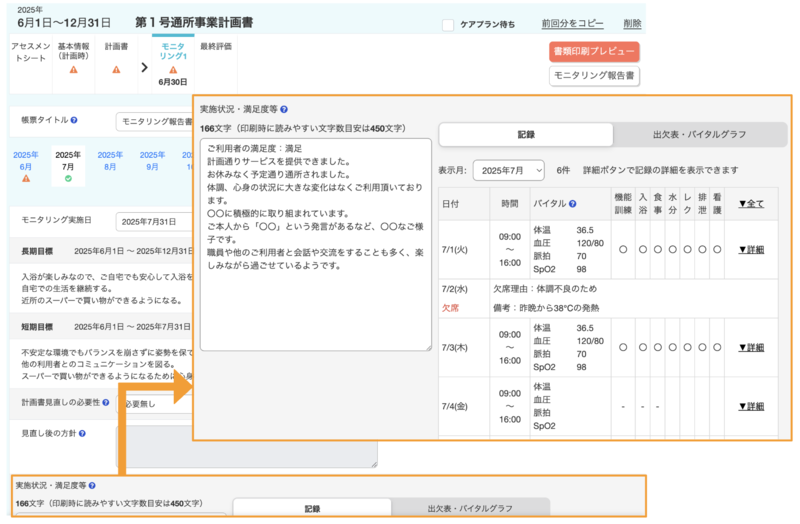Open 書類印刷プレビュー
800x524 pixels.
(594, 52)
